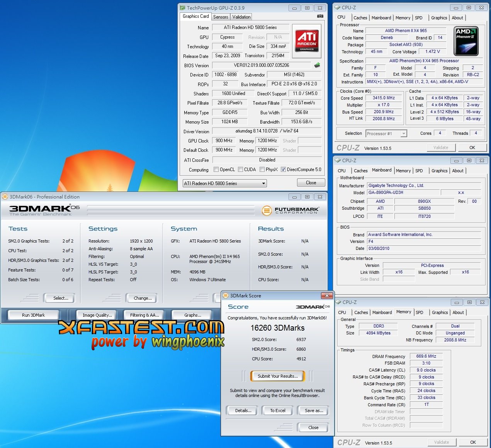The width and height of the screenshot is (491, 448).
Task: Uncheck the DirectCompute 5.0 checkbox
Action: 283,170
